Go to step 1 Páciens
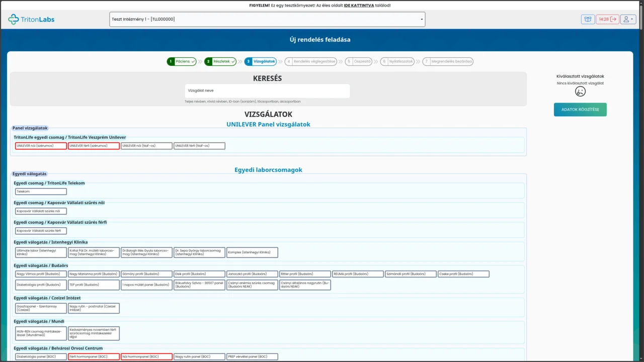Screen dimensions: 644x362 (182, 61)
